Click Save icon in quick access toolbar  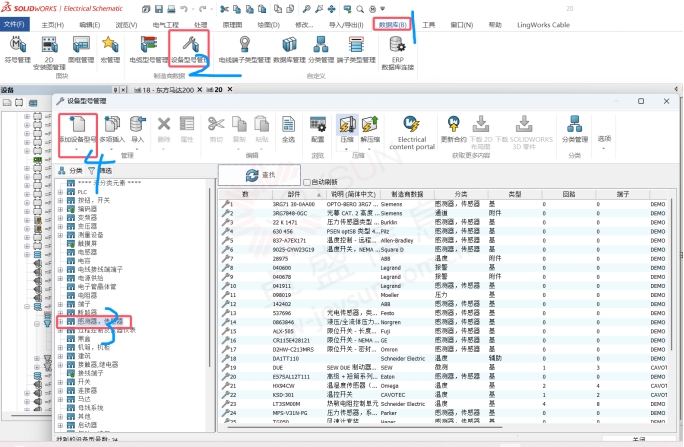(158, 9)
